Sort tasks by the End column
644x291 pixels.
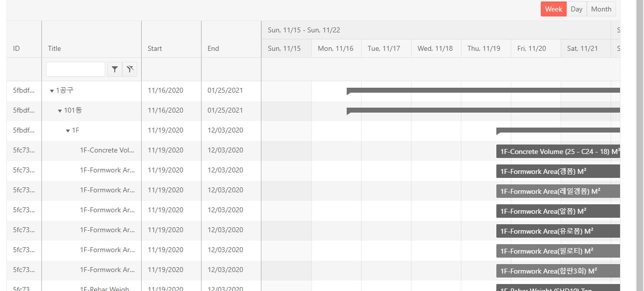pyautogui.click(x=213, y=48)
